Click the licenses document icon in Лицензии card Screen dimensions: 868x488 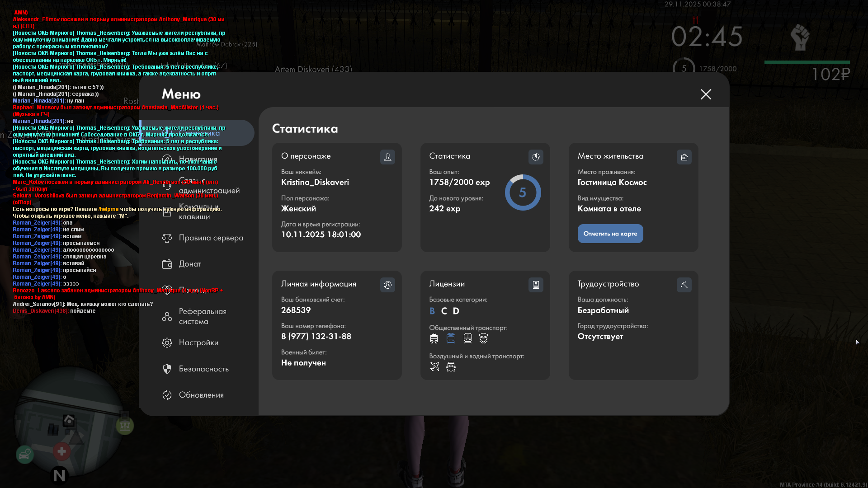click(x=536, y=285)
